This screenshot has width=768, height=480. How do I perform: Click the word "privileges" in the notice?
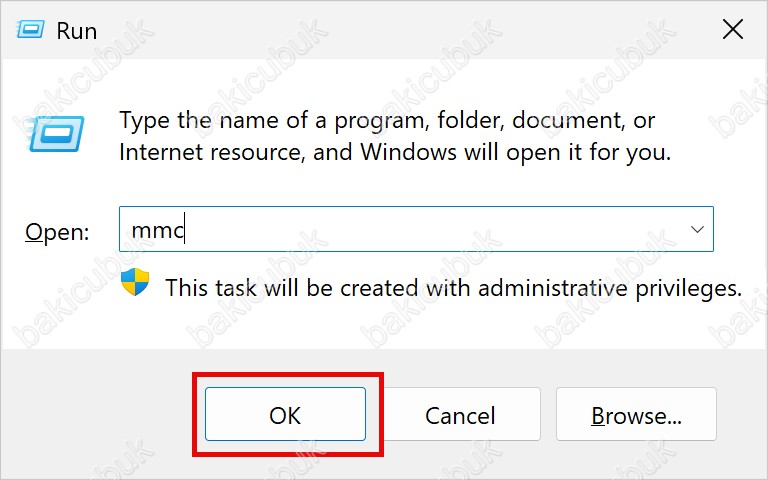point(689,289)
